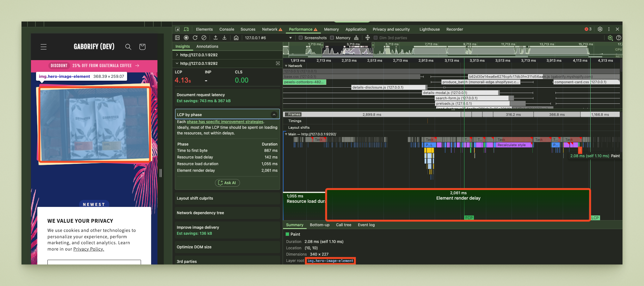Open the 127.0.0.1 #6 recording dropdown
This screenshot has height=286, width=644.
[290, 38]
